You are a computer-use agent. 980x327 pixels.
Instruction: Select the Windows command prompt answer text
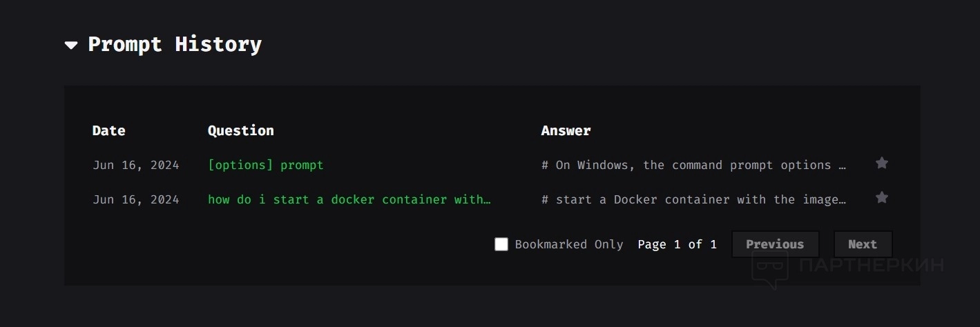point(693,165)
